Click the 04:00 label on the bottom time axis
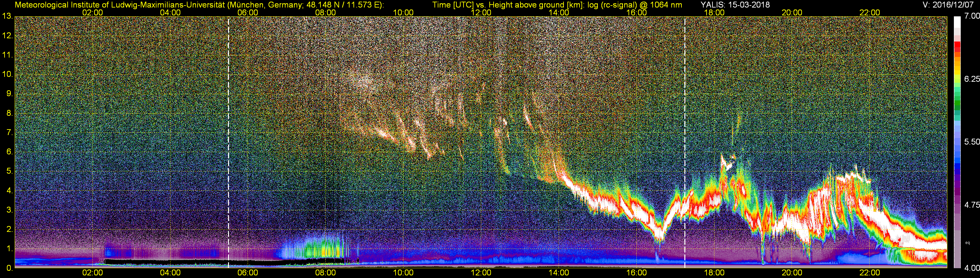This screenshot has height=278, width=980. [x=170, y=273]
